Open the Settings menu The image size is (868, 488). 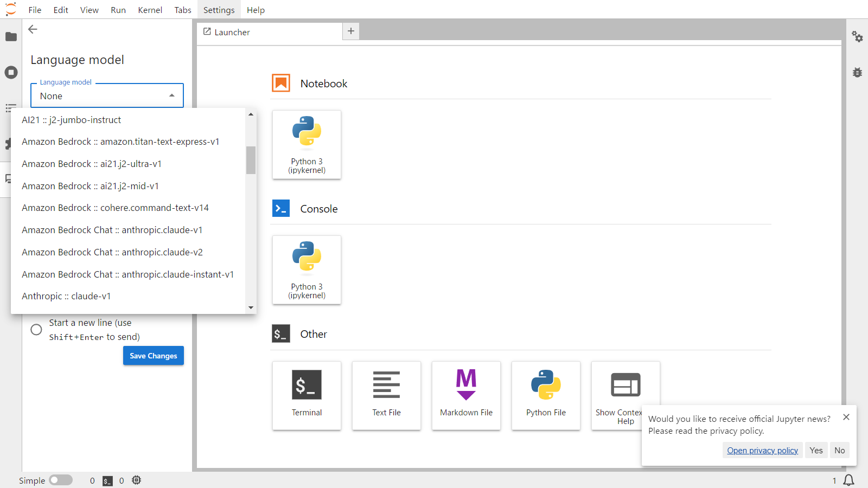pyautogui.click(x=219, y=10)
